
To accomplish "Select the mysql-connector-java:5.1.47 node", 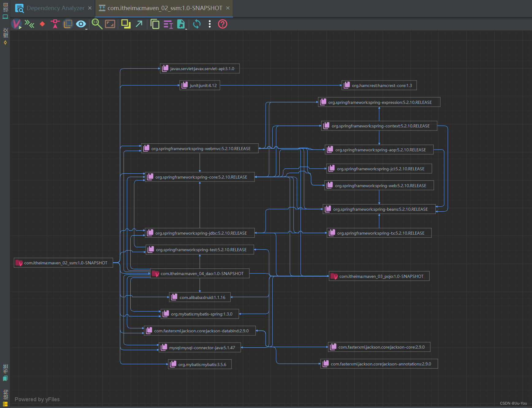I will tap(200, 348).
